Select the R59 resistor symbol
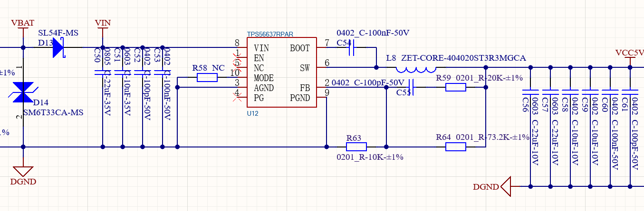644x211 pixels. point(456,87)
